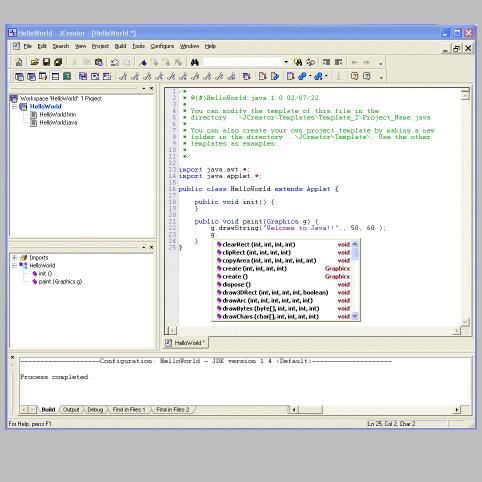Select HelloWorld.java in the workspace tree

pos(58,123)
